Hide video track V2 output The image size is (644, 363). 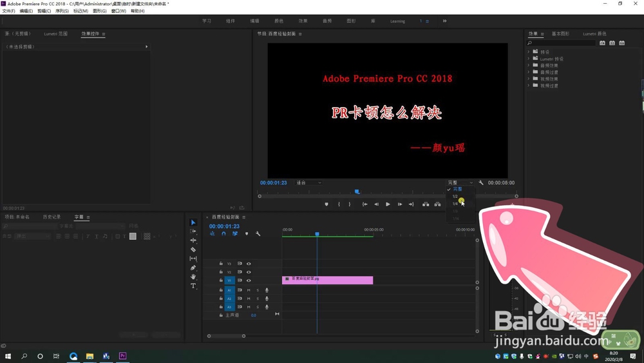tap(249, 272)
